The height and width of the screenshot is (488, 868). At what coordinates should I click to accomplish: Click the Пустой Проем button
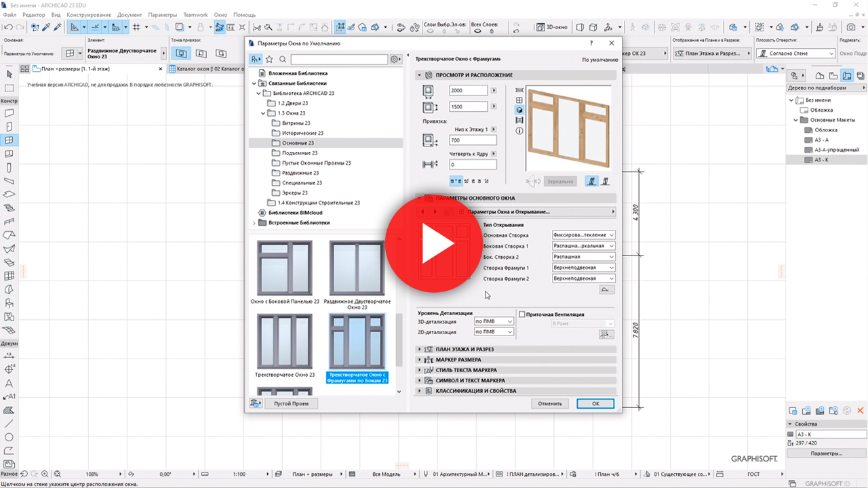[x=291, y=403]
